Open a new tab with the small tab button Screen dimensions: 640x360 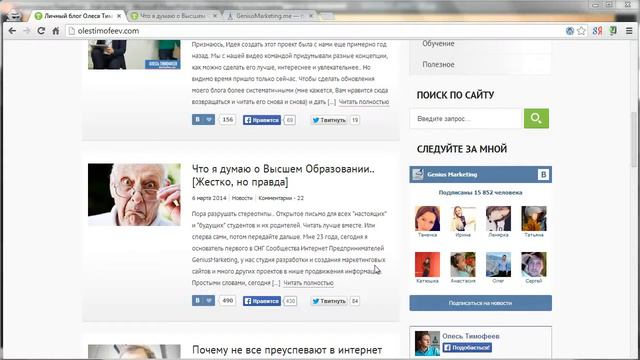327,16
